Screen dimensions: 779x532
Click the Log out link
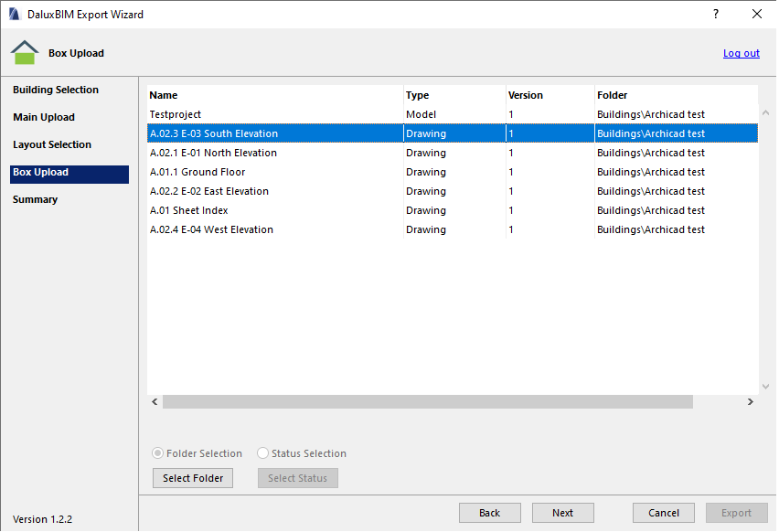741,53
